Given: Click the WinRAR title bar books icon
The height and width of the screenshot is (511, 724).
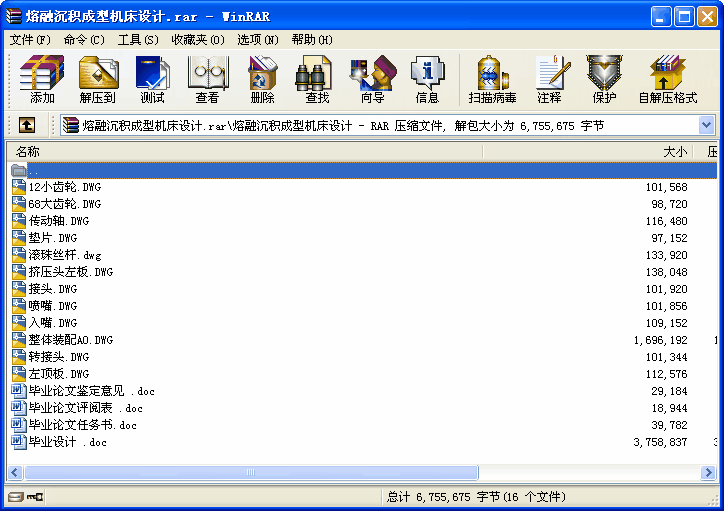Looking at the screenshot, I should [x=13, y=16].
